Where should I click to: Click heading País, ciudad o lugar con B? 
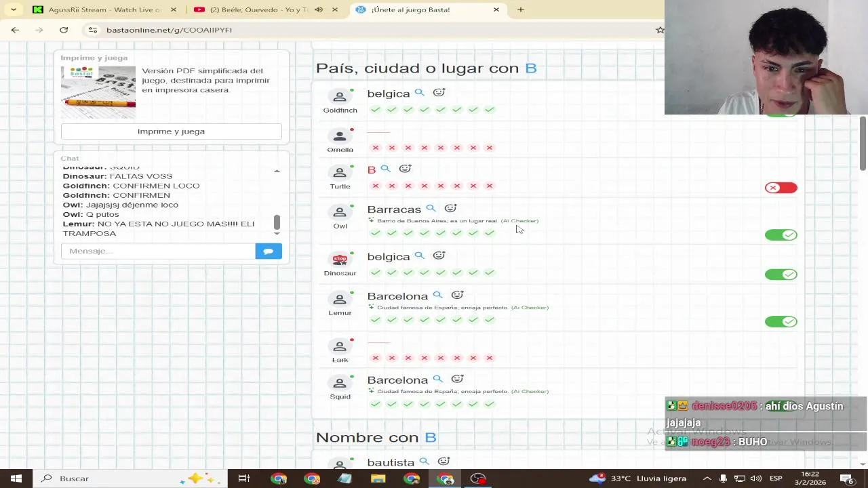pos(427,68)
